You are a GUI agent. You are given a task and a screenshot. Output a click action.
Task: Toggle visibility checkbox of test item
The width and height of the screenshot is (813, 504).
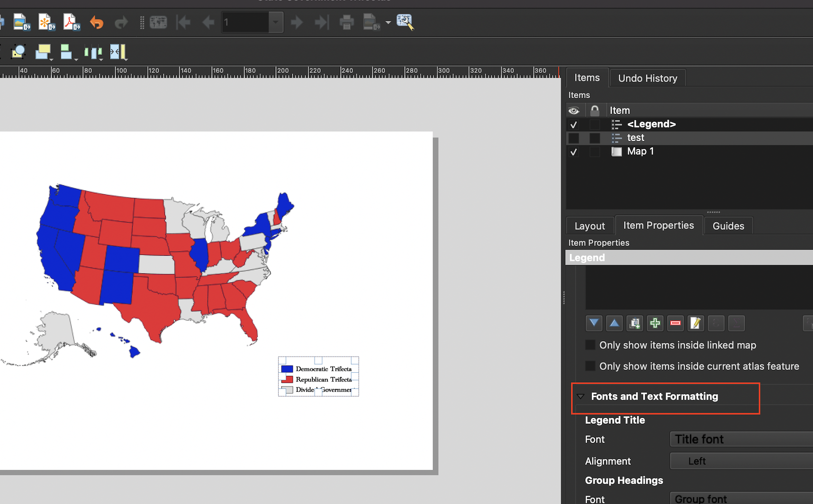click(x=574, y=138)
